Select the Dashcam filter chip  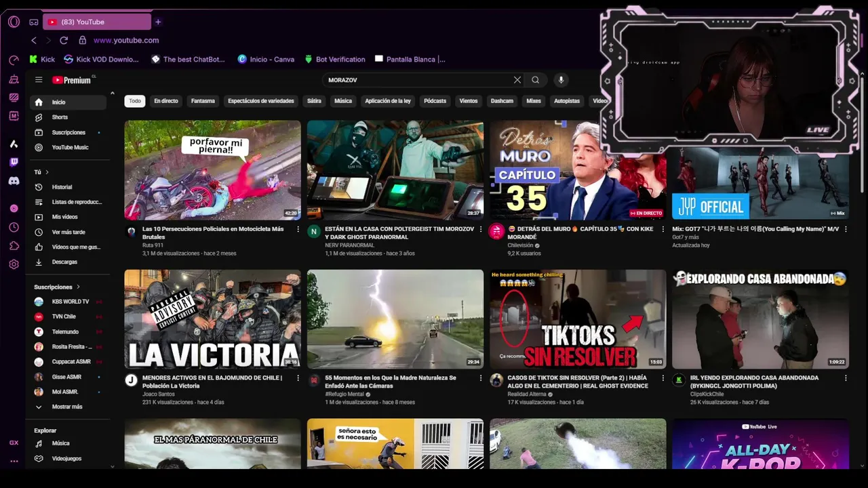(x=502, y=101)
